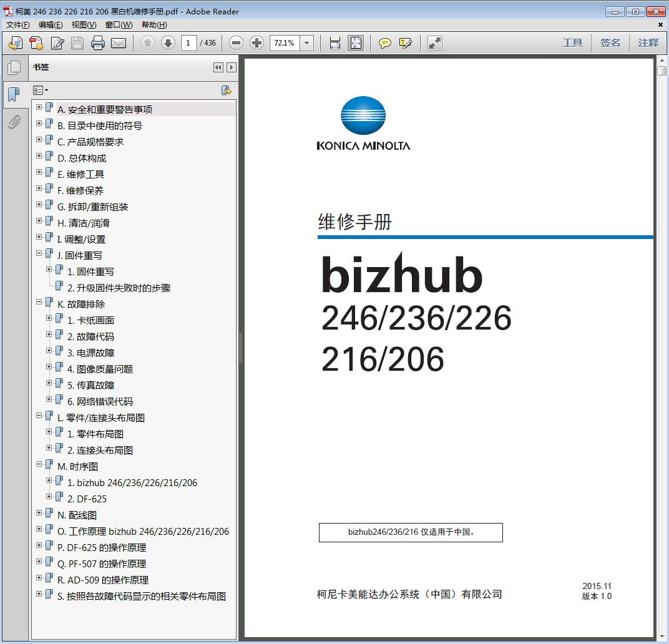This screenshot has height=644, width=669.
Task: Select bookmark E. 维修工具
Action: (x=81, y=175)
